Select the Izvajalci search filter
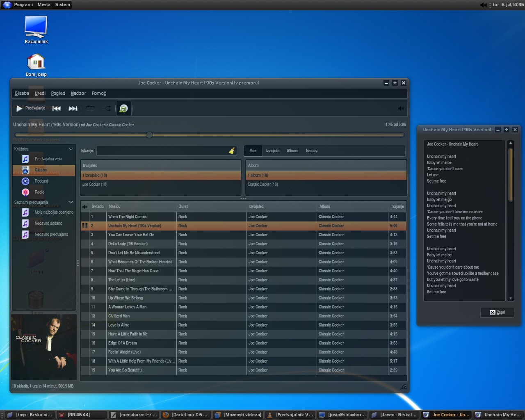 [x=272, y=151]
